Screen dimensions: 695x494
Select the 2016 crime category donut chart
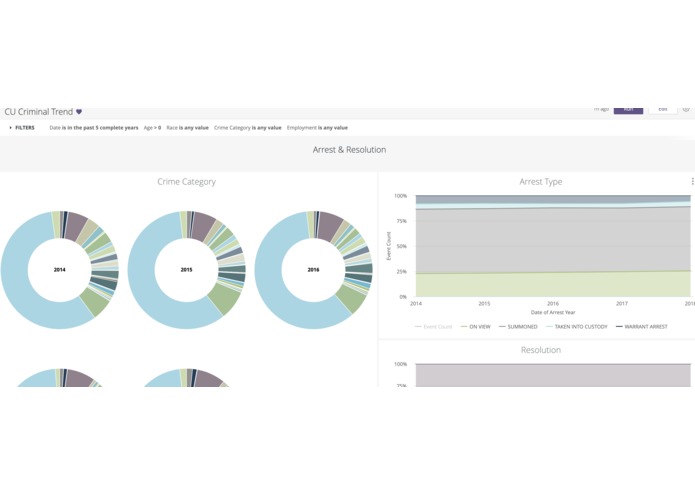pos(313,270)
